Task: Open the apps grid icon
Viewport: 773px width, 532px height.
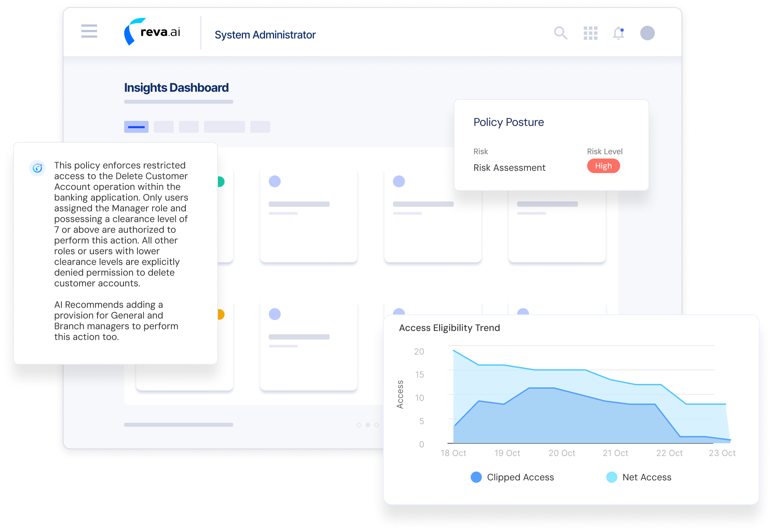Action: [590, 33]
